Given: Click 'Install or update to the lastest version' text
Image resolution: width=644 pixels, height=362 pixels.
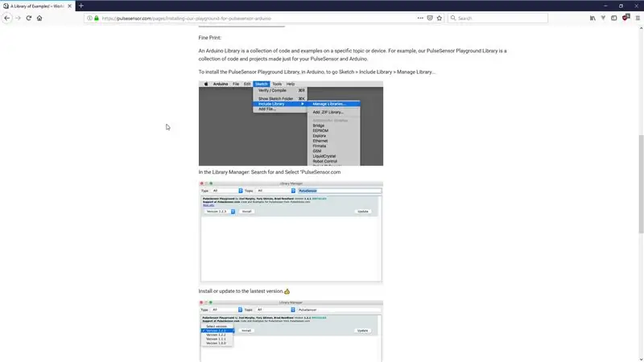Looking at the screenshot, I should pos(241,291).
